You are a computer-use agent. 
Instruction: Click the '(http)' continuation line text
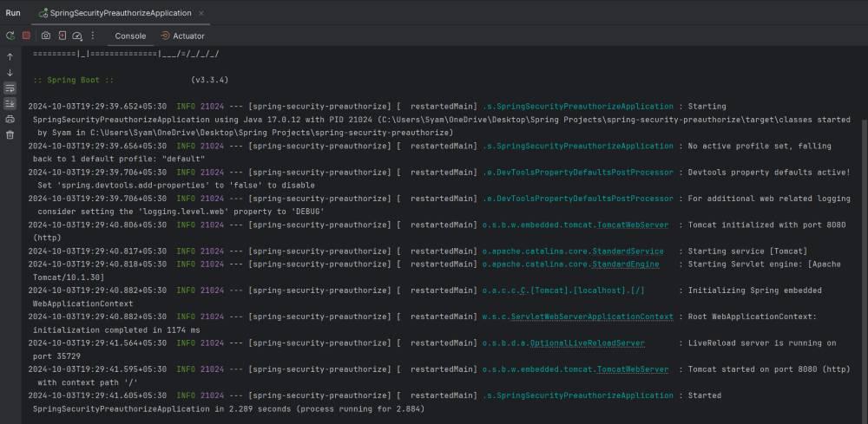tap(47, 238)
